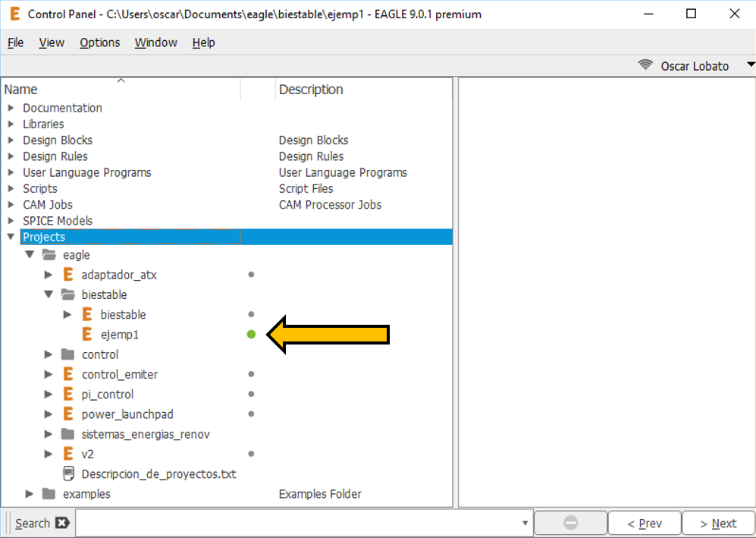Click the pi_control project EAGLE icon
756x538 pixels.
(x=68, y=395)
